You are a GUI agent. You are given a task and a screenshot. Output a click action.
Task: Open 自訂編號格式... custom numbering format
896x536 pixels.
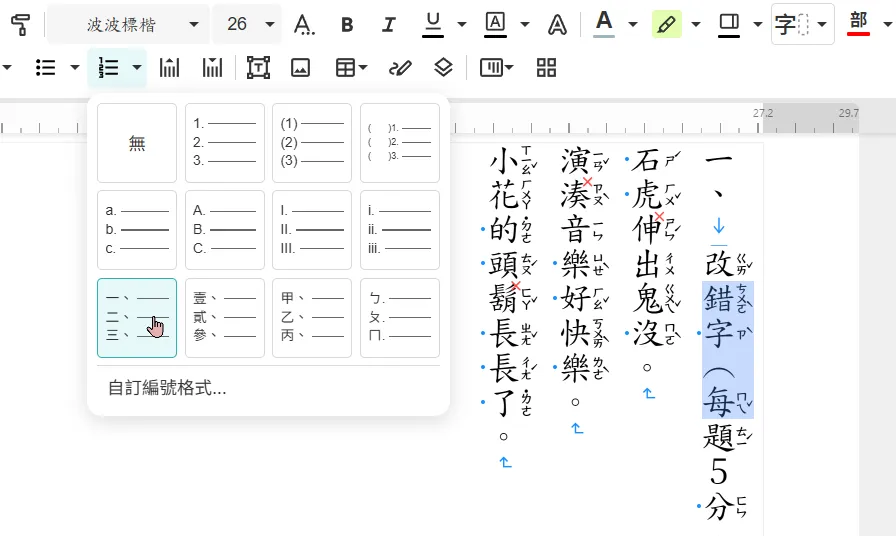tap(167, 388)
